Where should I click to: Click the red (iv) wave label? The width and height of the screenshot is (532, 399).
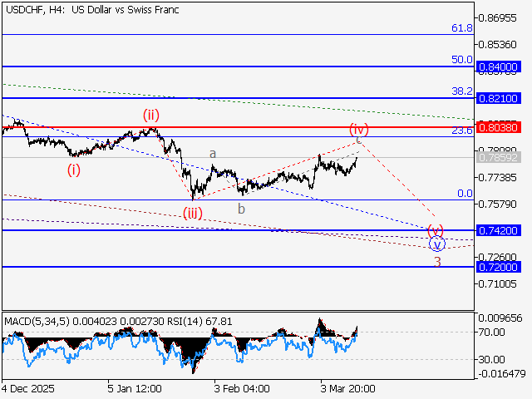[x=359, y=129]
